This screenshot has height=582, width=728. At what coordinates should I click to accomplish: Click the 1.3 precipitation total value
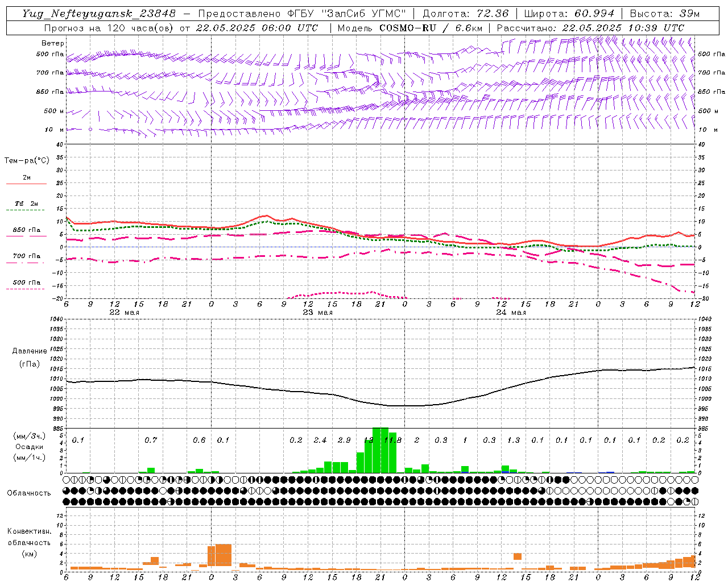coord(514,440)
